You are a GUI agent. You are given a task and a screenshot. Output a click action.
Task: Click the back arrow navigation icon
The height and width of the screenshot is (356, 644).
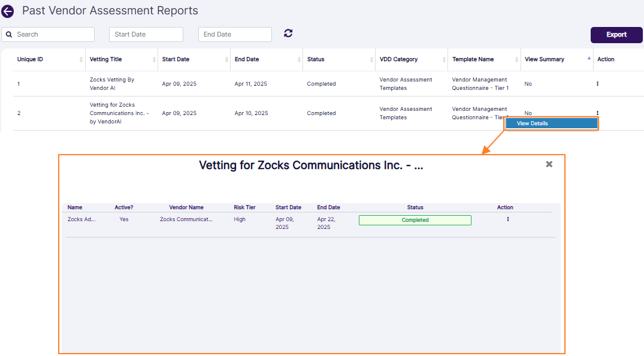click(8, 11)
